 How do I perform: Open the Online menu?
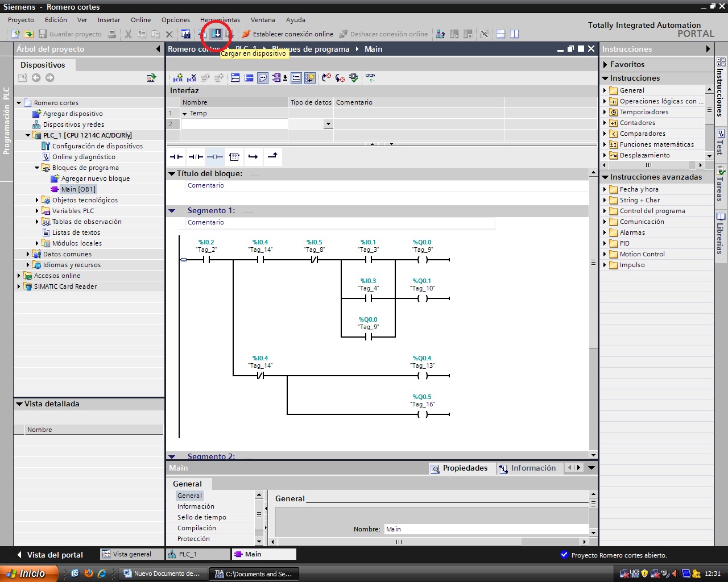(140, 20)
